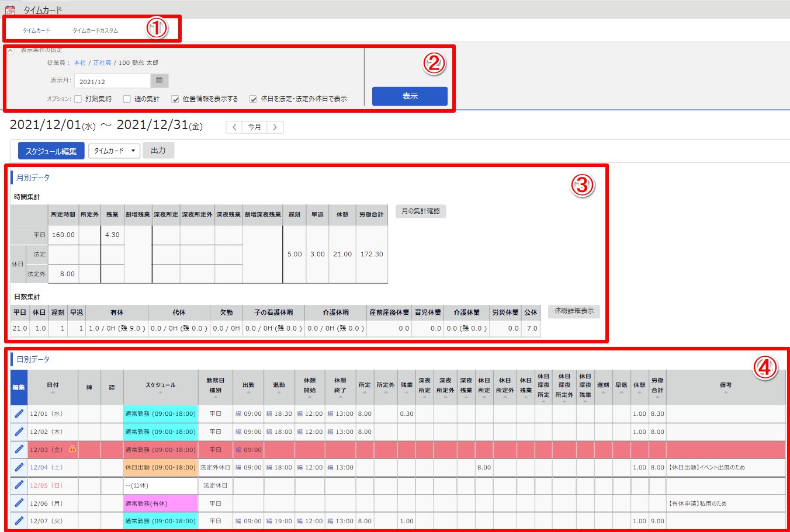Click the magenta 通常勤務(有休) schedule cell on 12/06
This screenshot has height=532, width=790.
[161, 503]
